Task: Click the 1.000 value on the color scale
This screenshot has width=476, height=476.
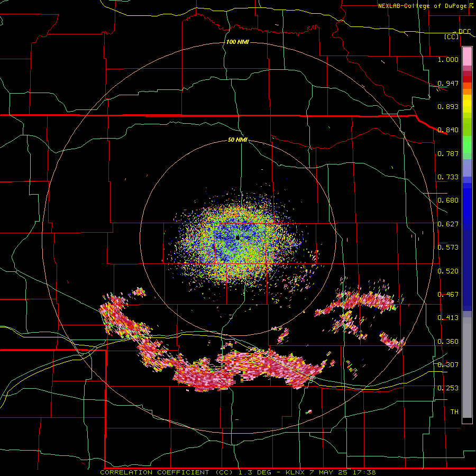Action: pos(448,59)
